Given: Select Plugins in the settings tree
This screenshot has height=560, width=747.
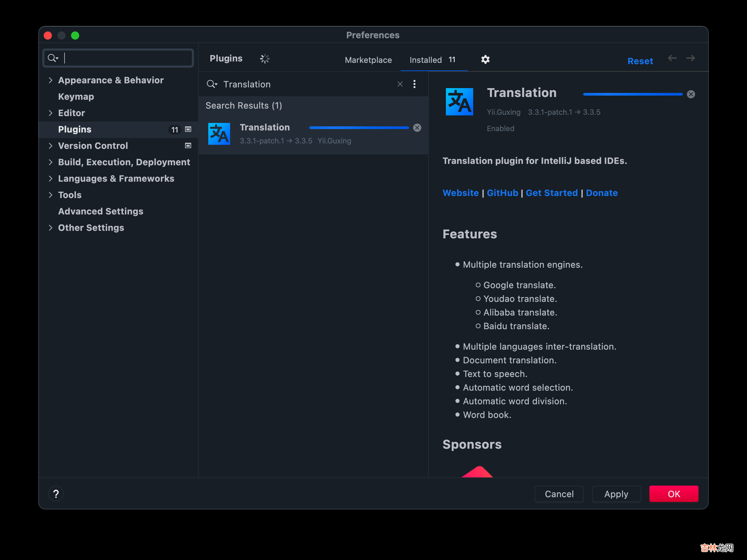Looking at the screenshot, I should click(74, 129).
